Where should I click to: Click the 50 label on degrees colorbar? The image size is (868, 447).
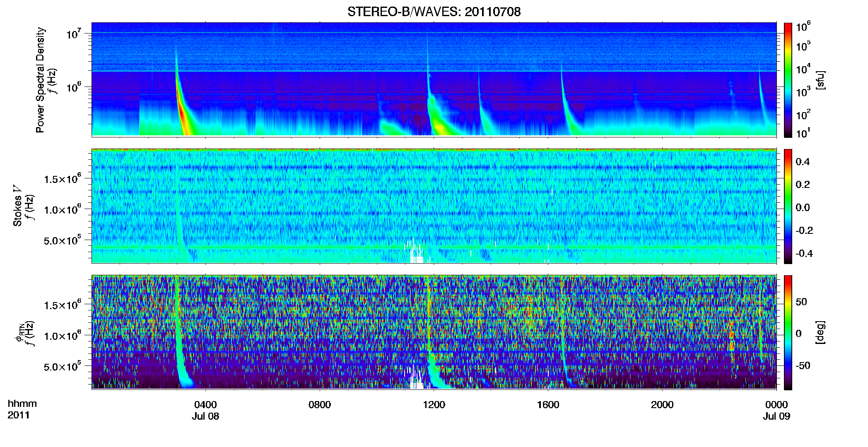[x=801, y=302]
